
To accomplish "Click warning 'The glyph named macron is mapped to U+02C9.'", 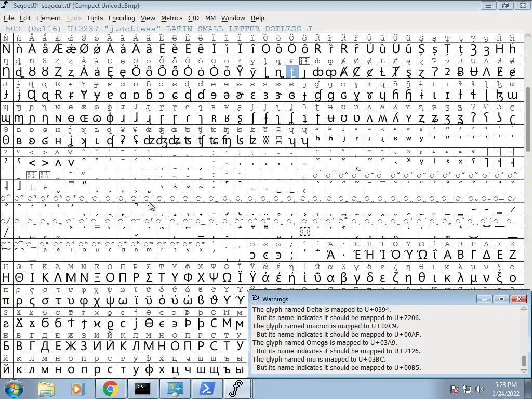I will (x=325, y=326).
